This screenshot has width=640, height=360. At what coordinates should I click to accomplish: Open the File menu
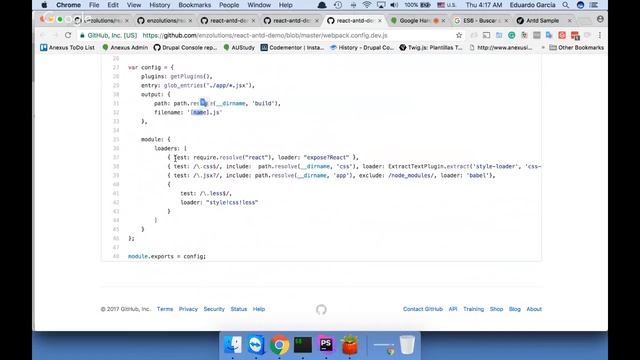point(94,5)
